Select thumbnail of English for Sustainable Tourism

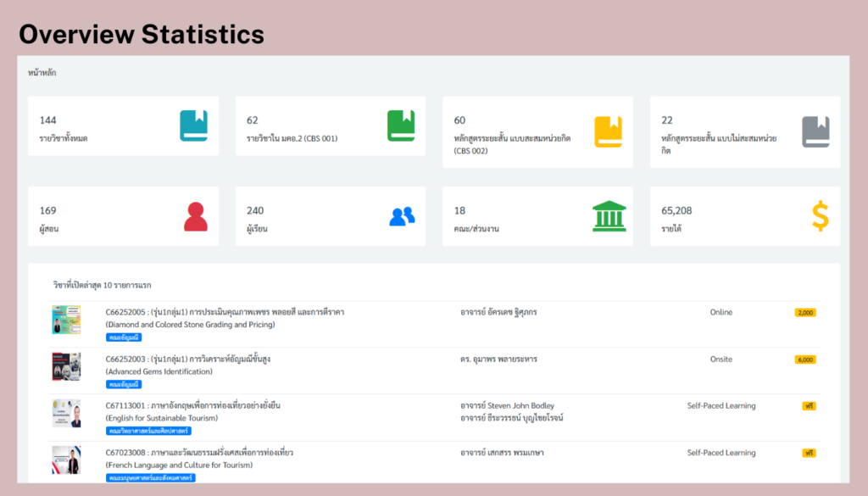tap(66, 413)
